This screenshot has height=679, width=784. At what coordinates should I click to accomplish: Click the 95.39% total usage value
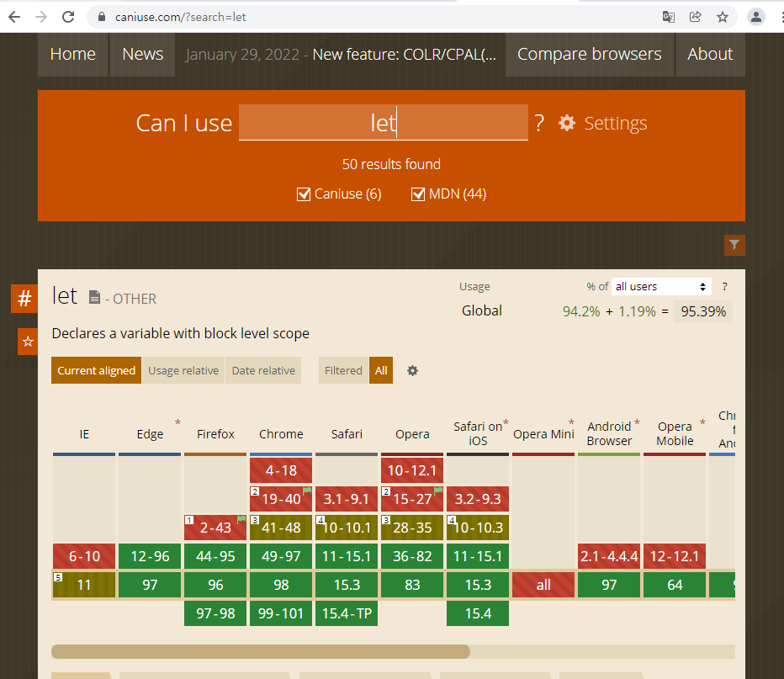703,311
